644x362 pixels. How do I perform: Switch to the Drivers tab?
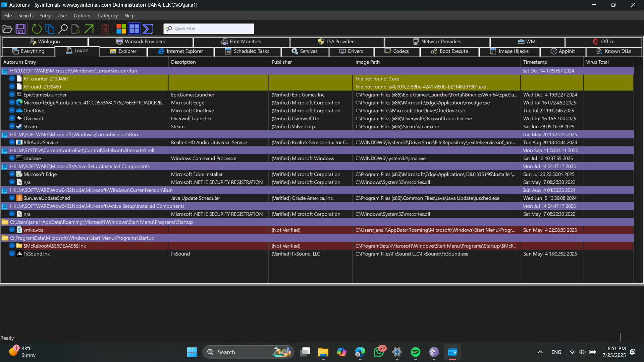click(351, 51)
